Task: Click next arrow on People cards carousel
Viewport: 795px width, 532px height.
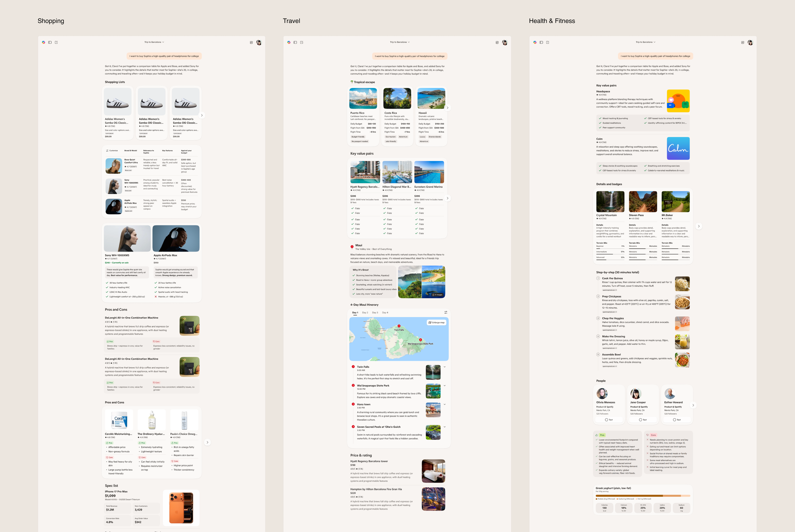Action: [x=693, y=405]
